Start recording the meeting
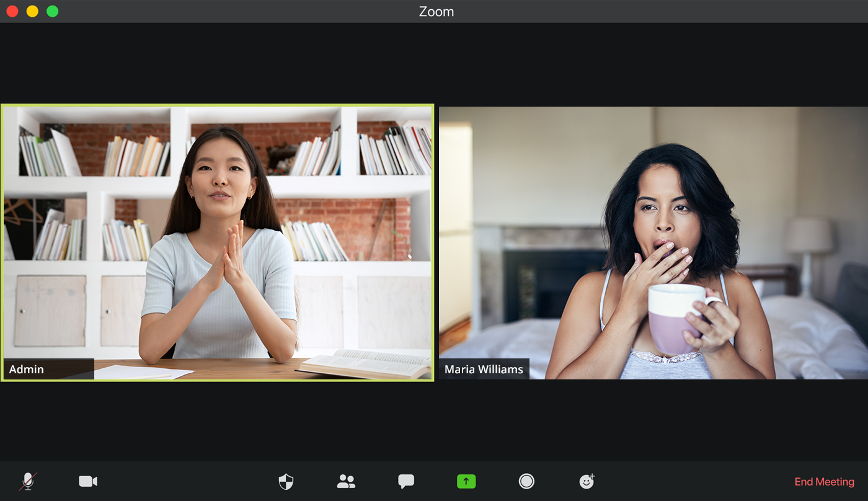The height and width of the screenshot is (501, 868). coord(526,481)
